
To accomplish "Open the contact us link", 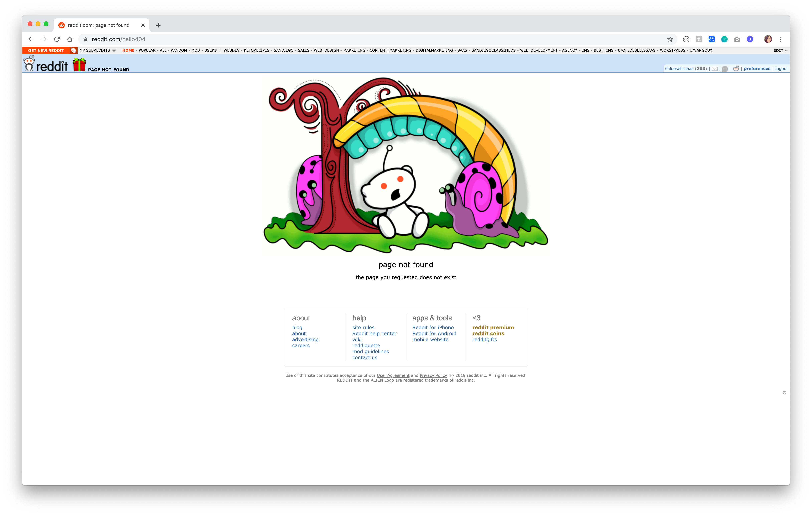I will 364,358.
